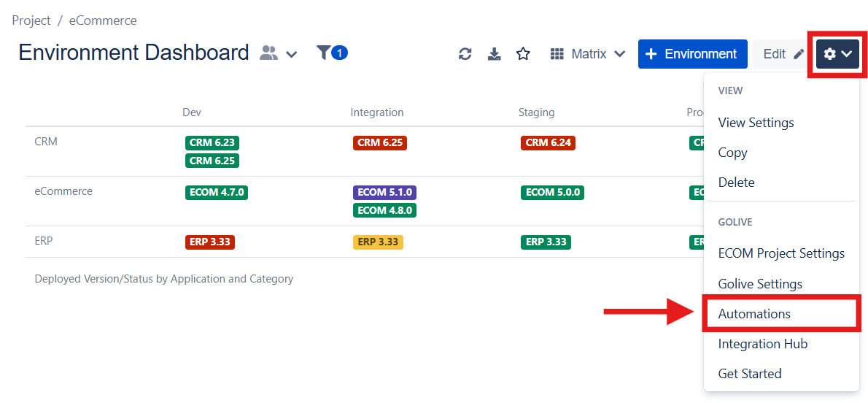Click the + Environment button
This screenshot has height=403, width=868.
(x=692, y=54)
